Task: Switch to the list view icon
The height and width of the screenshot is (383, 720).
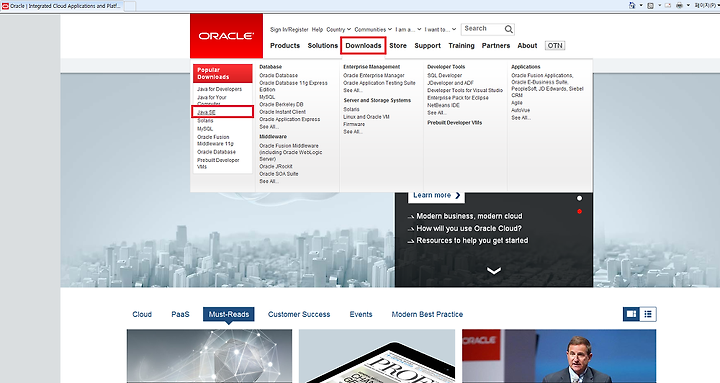Action: [x=648, y=314]
